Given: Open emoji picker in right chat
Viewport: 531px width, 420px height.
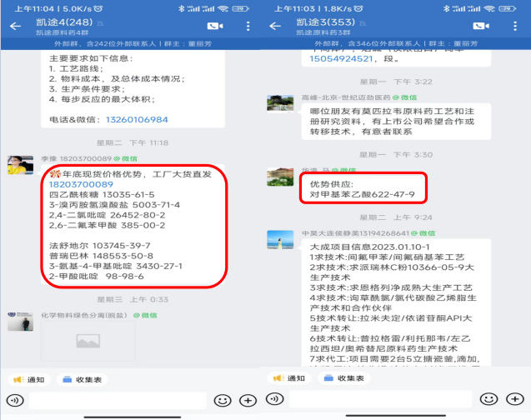Looking at the screenshot, I should 488,399.
